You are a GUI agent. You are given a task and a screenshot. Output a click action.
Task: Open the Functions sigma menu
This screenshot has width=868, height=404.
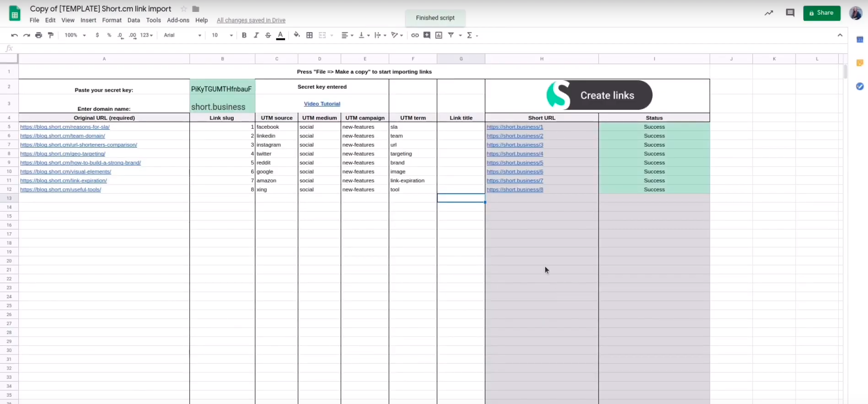pos(472,35)
